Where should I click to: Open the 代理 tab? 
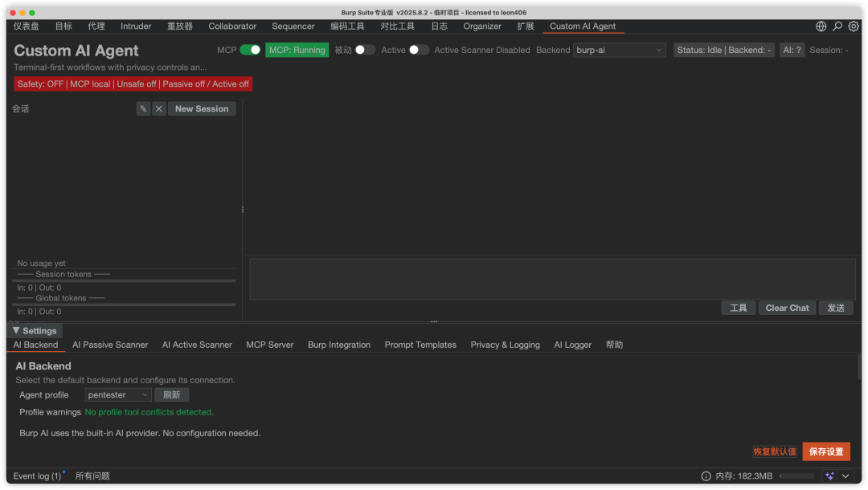click(96, 26)
